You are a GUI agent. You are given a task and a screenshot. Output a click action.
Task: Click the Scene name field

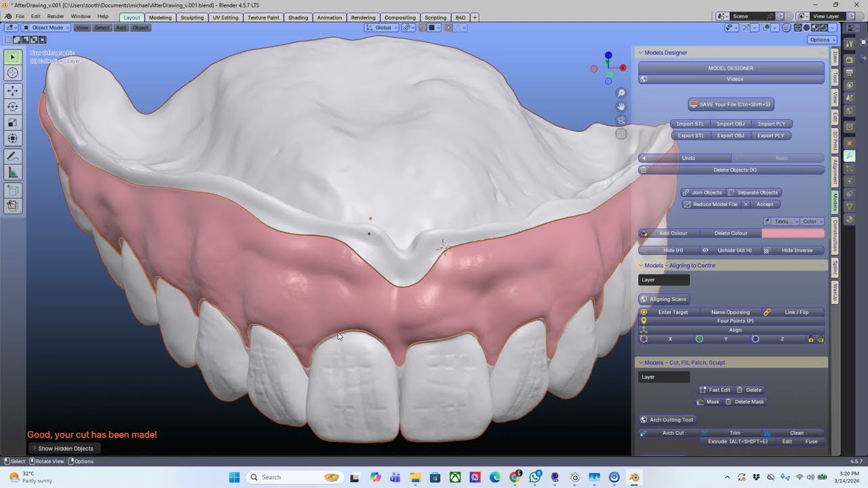click(752, 16)
